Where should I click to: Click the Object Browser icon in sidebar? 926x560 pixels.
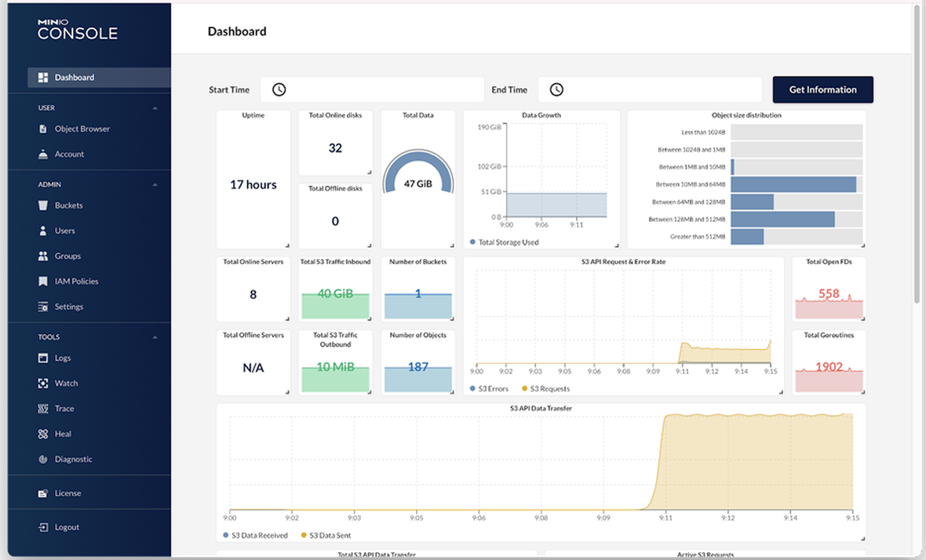(x=43, y=129)
